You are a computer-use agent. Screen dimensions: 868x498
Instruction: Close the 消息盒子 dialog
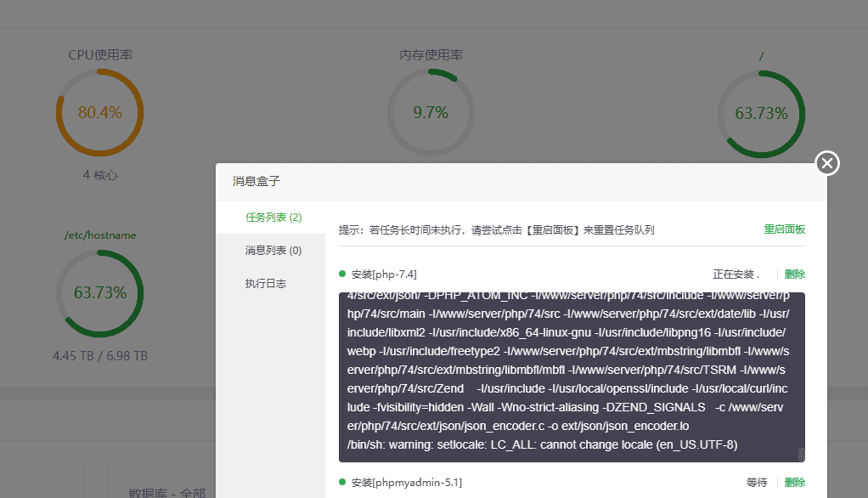coord(826,162)
